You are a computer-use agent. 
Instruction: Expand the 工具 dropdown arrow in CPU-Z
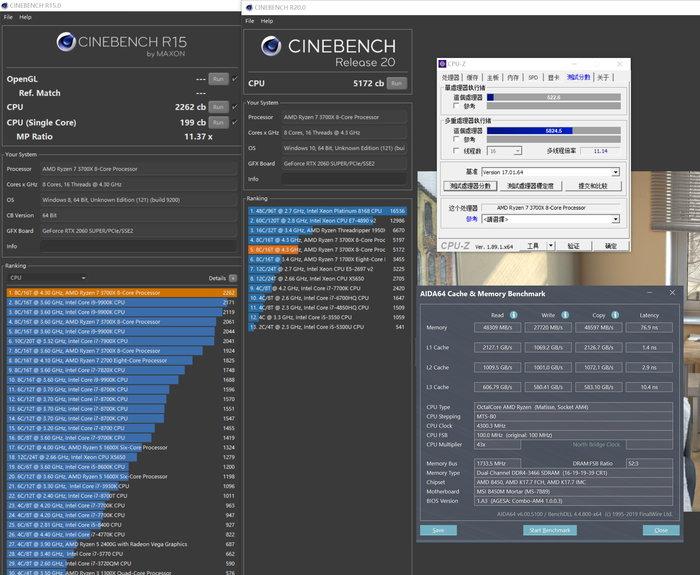point(550,246)
